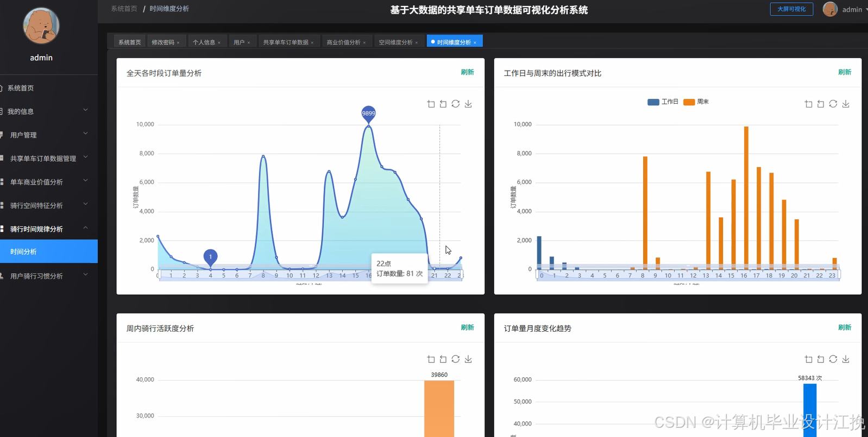
Task: Click the tall orange bar at hour 16
Action: pyautogui.click(x=746, y=198)
